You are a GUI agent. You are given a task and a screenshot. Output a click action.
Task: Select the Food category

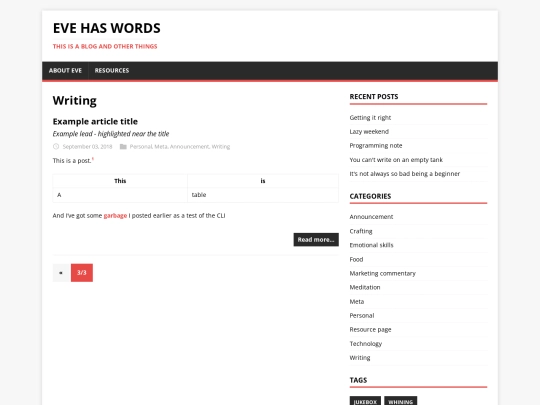pos(356,259)
